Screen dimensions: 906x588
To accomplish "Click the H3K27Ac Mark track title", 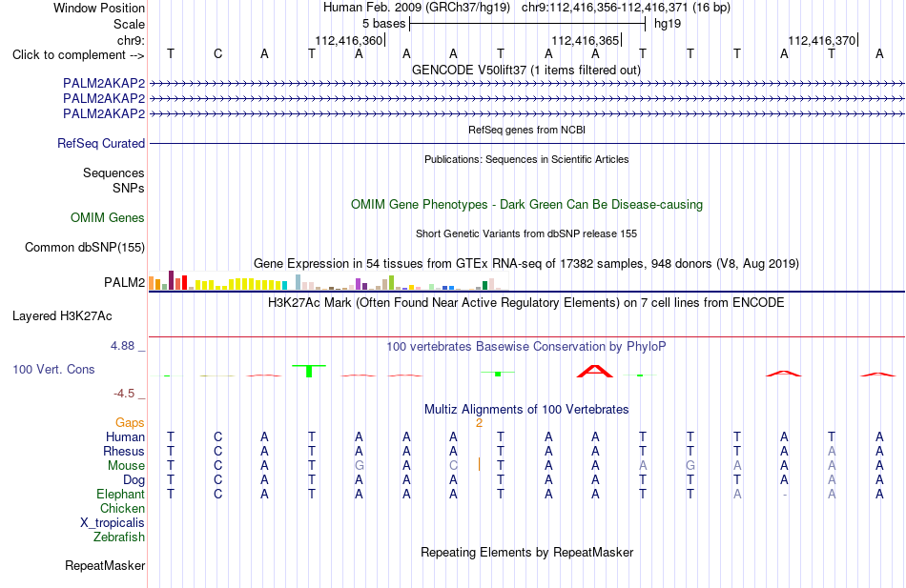I will pyautogui.click(x=526, y=303).
